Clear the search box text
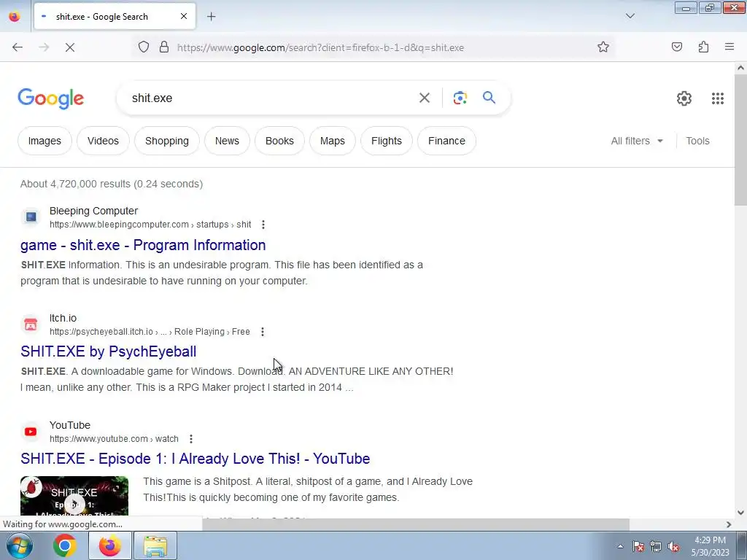The image size is (747, 560). (425, 98)
